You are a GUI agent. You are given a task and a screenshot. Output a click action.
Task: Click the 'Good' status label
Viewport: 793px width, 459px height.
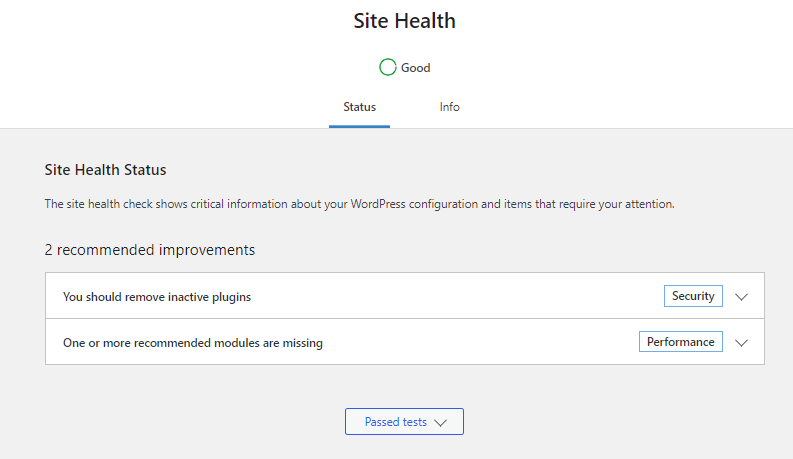tap(416, 68)
